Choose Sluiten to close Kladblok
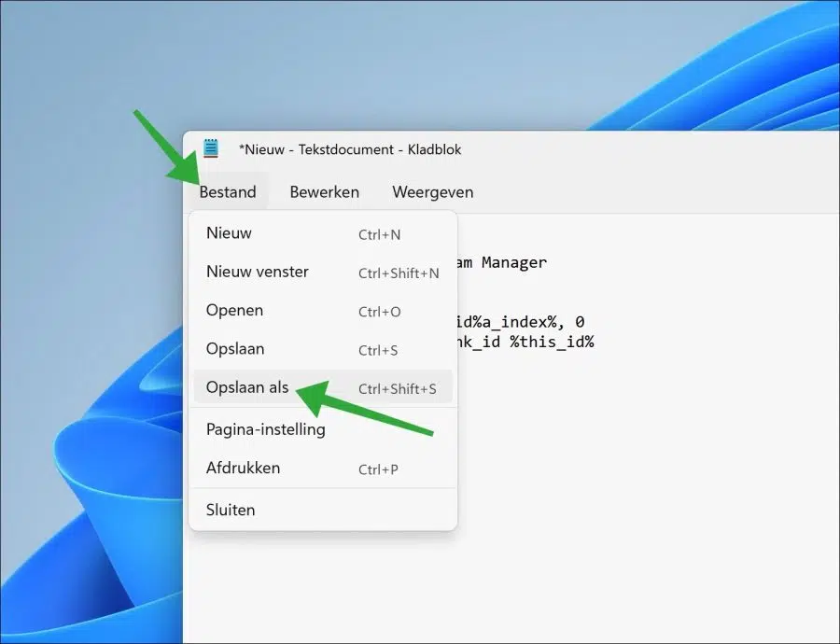 pos(323,510)
